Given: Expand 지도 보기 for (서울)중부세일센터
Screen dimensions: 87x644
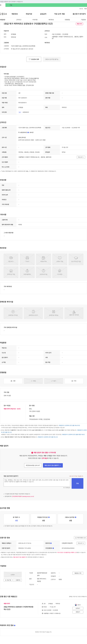Looking at the screenshot, I should (81, 543).
